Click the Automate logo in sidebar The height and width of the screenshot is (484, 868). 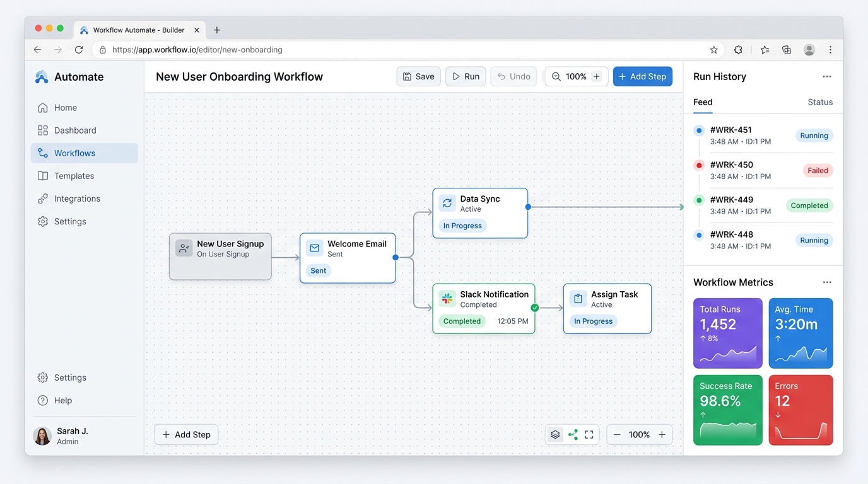pyautogui.click(x=42, y=77)
